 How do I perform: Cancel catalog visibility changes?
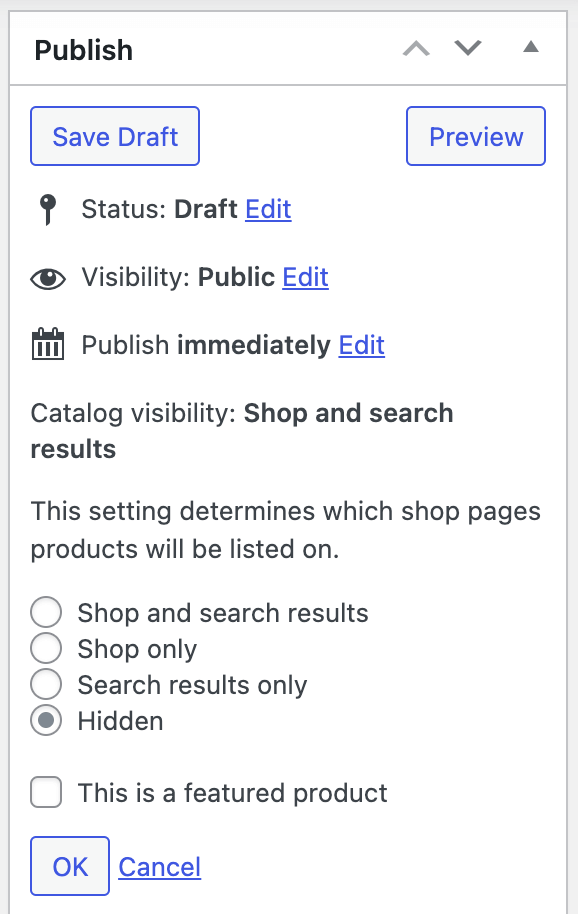point(160,867)
